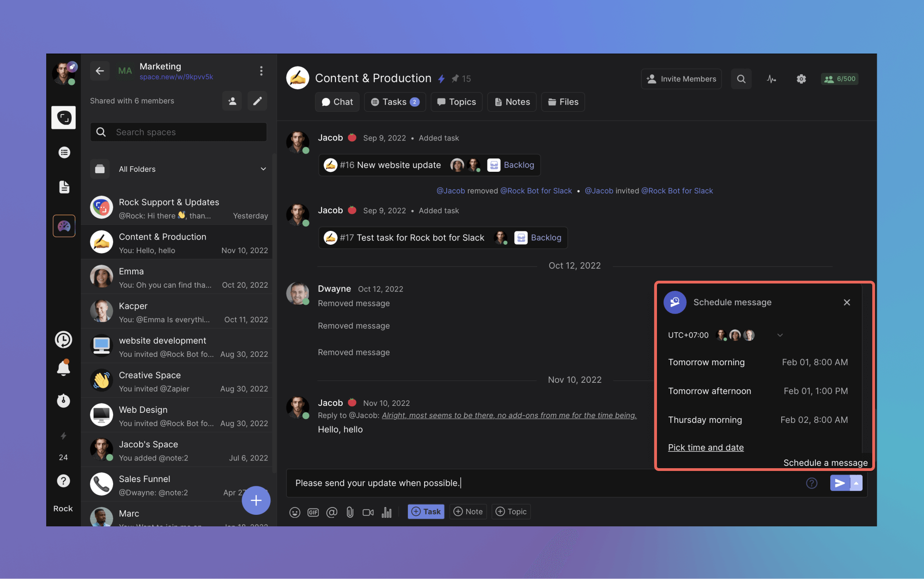Open notifications bell in sidebar
Image resolution: width=924 pixels, height=579 pixels.
[x=64, y=368]
